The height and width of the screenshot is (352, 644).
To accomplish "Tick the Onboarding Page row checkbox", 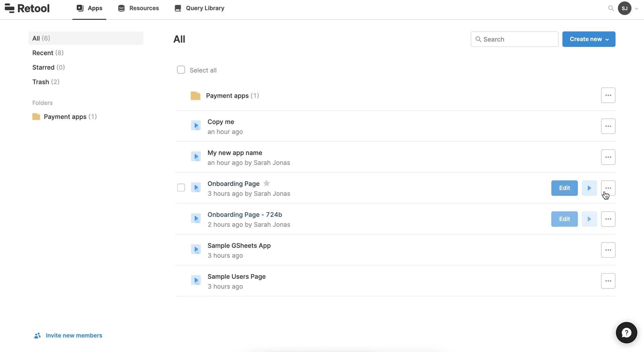I will (181, 187).
